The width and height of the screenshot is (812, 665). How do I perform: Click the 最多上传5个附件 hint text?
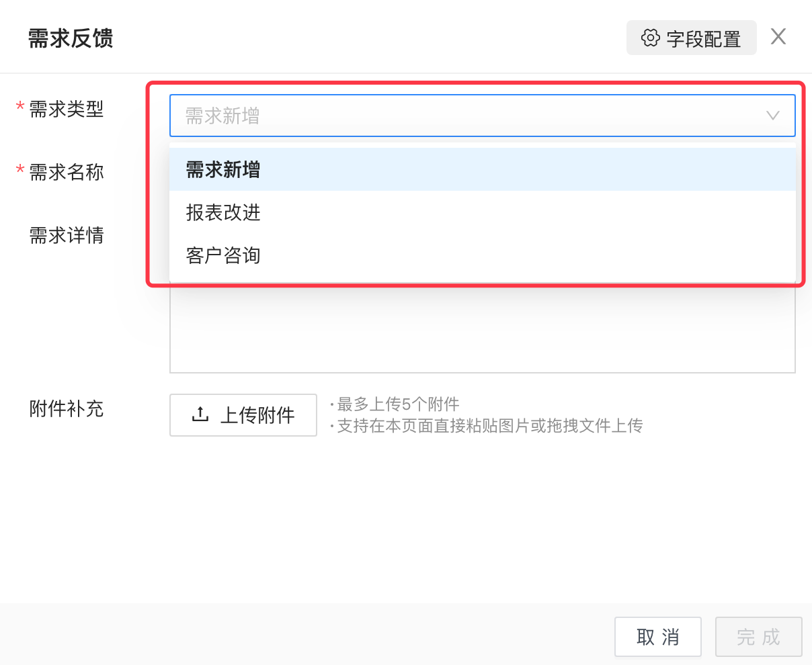[398, 404]
